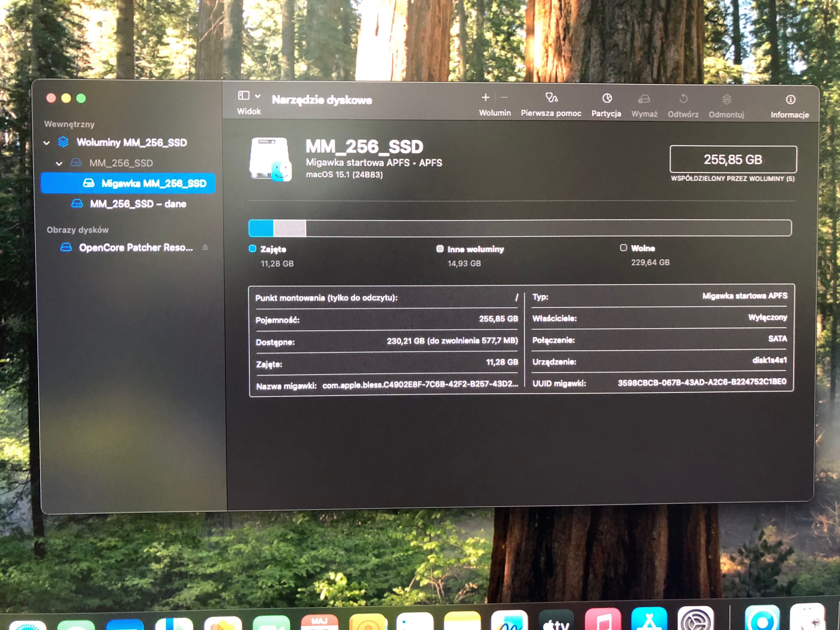Click the '229,64 GB' free space value
Viewport: 840px width, 630px height.
650,262
